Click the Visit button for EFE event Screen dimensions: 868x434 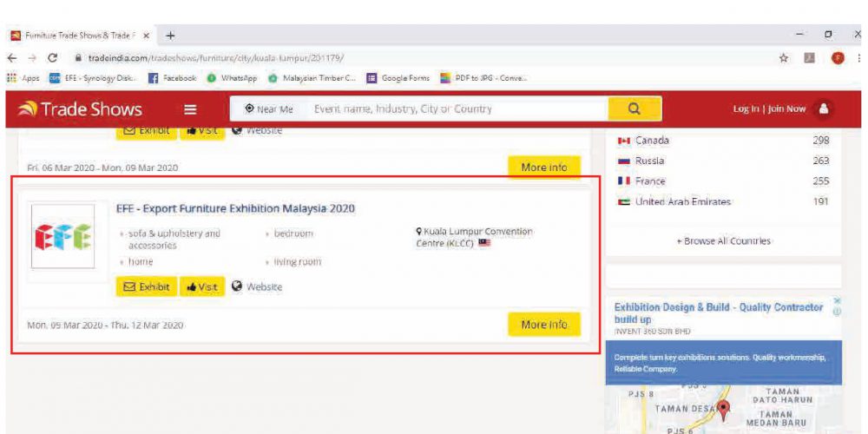coord(202,286)
